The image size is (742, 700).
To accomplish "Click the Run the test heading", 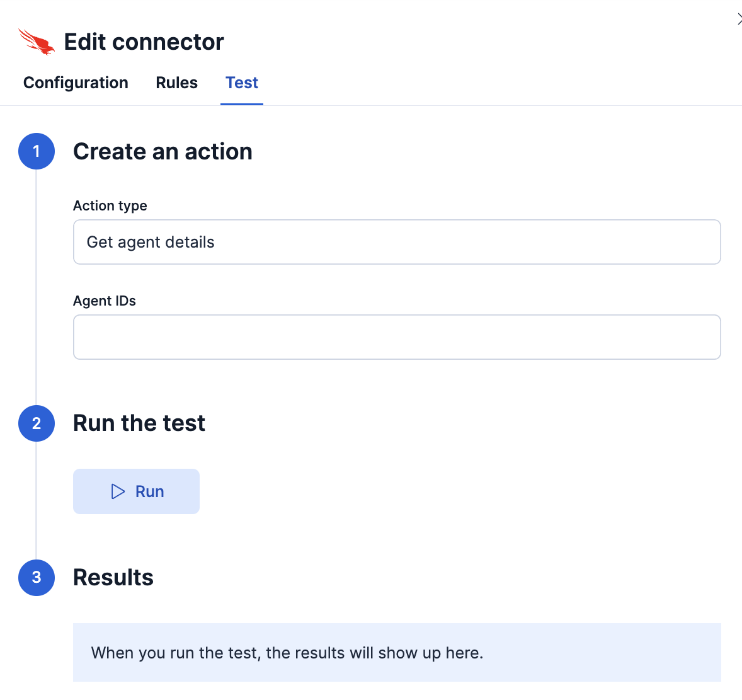I will point(139,423).
